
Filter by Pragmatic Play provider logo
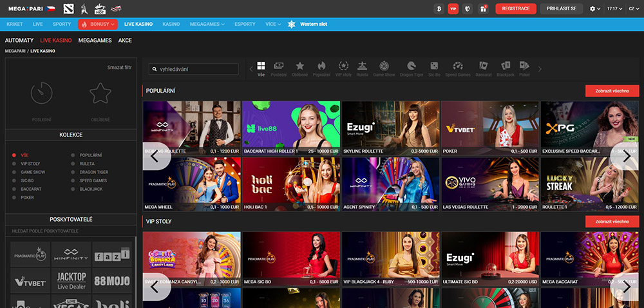[x=30, y=255]
